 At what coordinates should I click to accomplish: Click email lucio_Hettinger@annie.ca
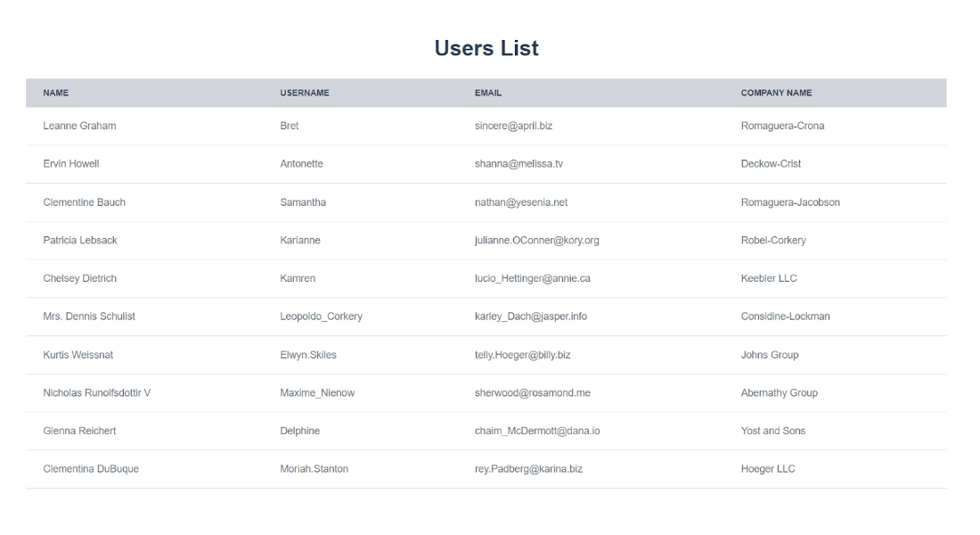[x=533, y=278]
